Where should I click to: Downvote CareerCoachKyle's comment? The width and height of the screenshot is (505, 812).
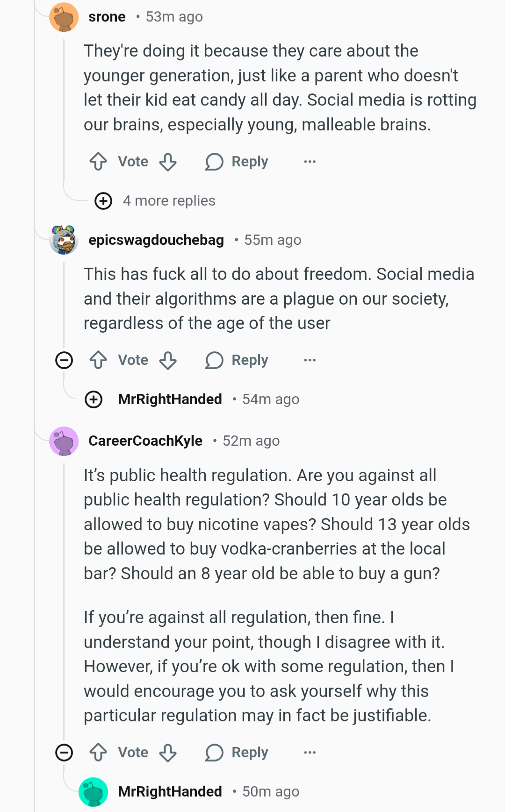tap(168, 753)
